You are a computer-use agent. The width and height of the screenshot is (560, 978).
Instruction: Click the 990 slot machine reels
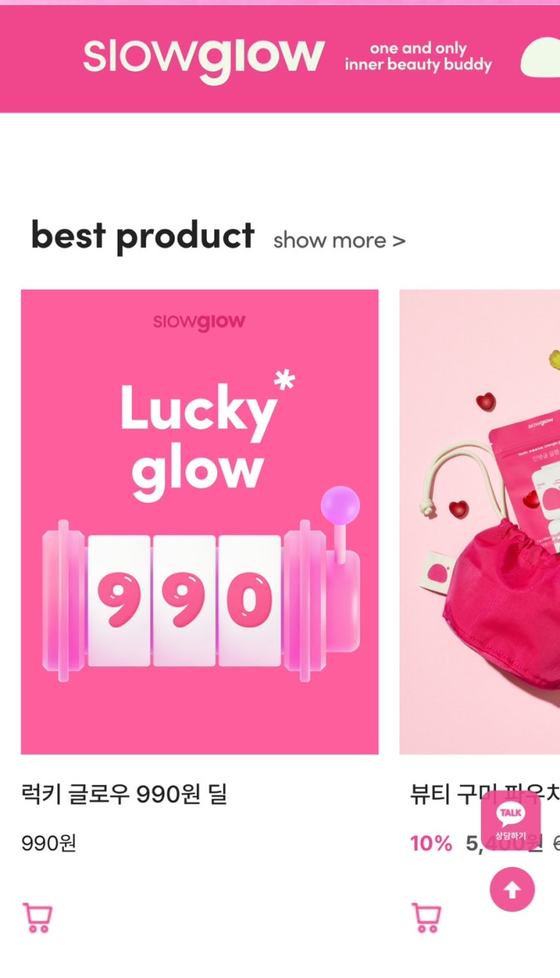pos(185,601)
